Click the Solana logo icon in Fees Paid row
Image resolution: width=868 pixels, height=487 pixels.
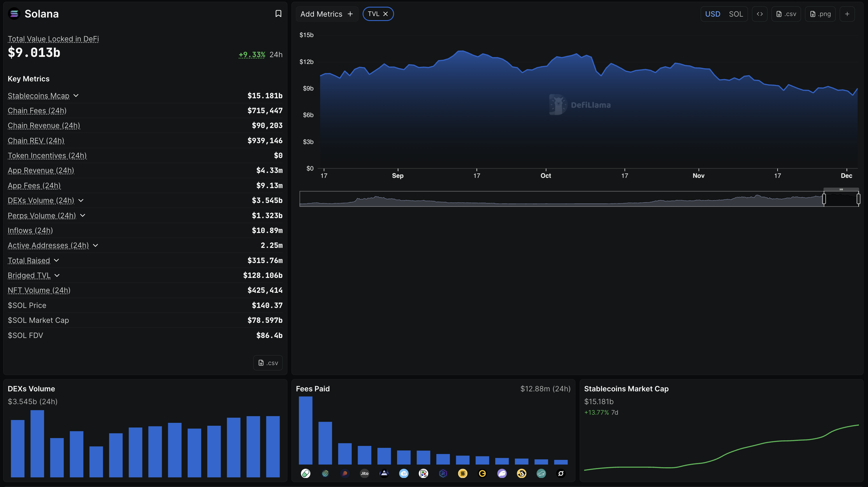pos(463,473)
